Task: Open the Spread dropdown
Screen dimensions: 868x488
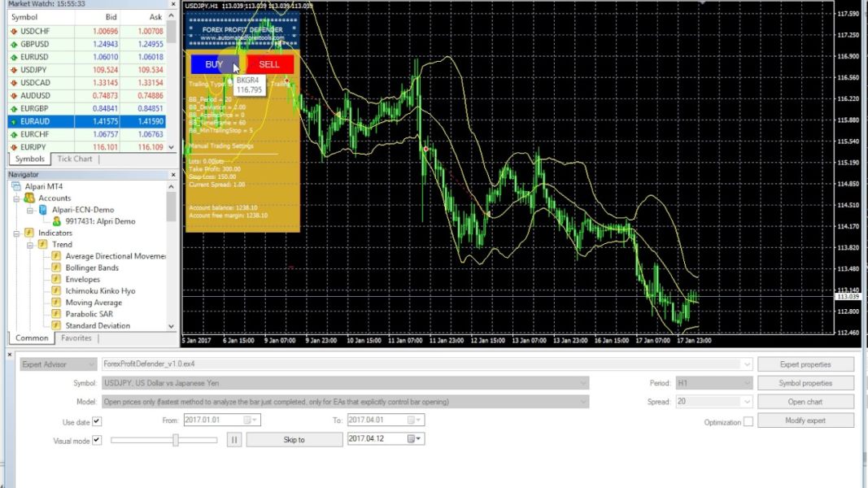Action: tap(747, 402)
